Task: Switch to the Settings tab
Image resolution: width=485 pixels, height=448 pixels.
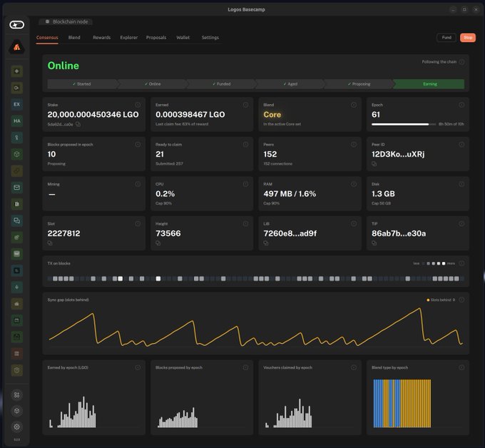Action: pos(210,37)
